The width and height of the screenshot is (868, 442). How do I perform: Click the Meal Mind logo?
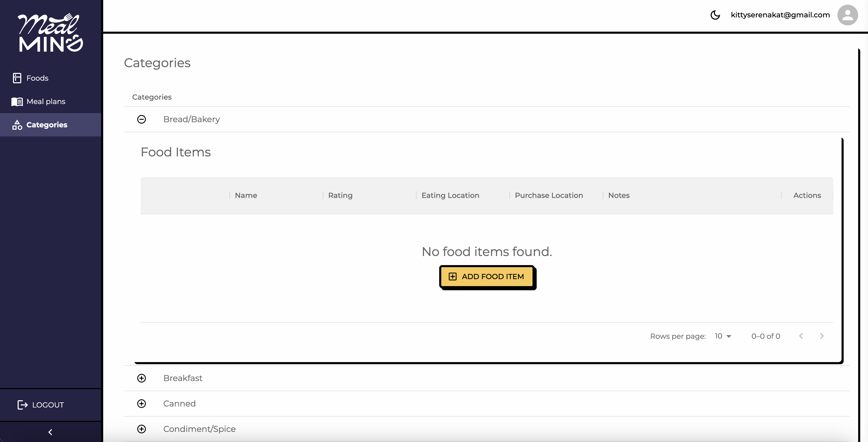(51, 33)
